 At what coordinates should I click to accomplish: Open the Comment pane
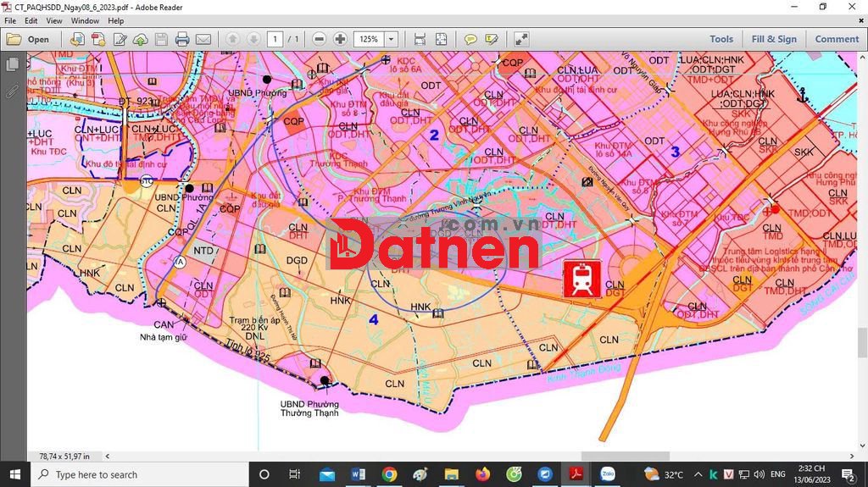837,39
